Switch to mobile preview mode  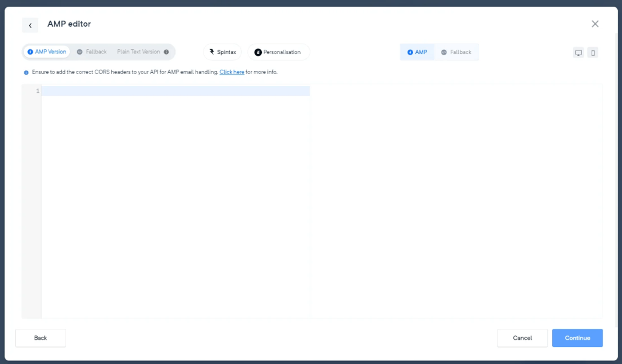[592, 53]
